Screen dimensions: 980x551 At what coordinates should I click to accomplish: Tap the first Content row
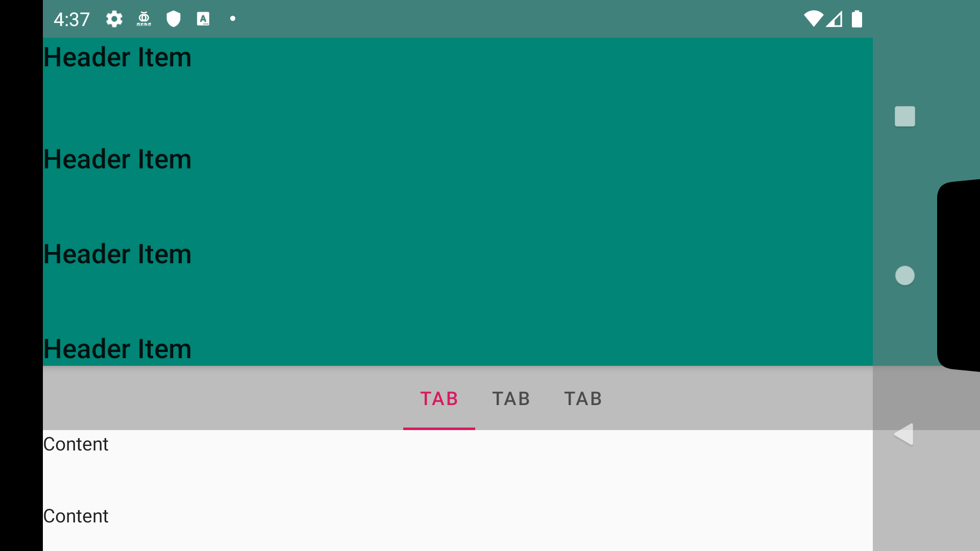pos(76,444)
